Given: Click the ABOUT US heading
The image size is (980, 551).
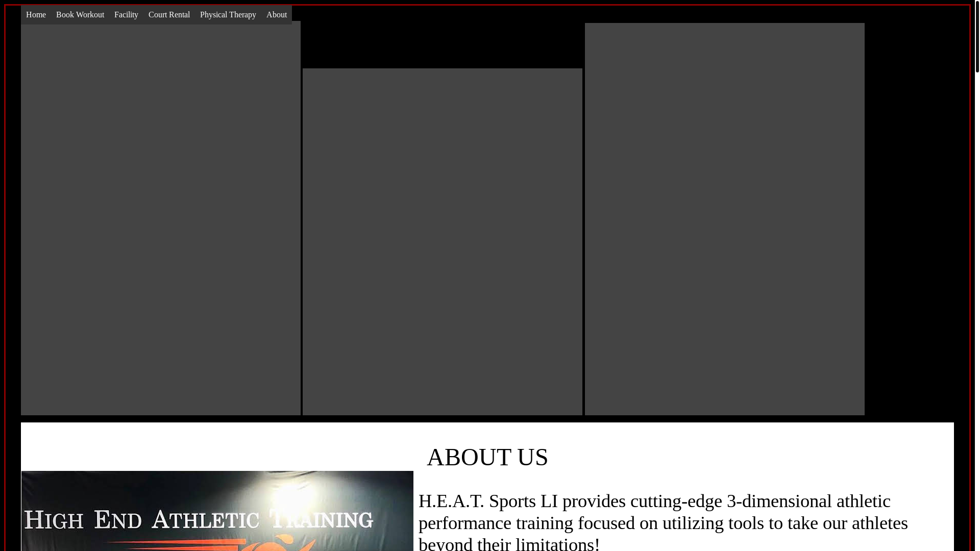Looking at the screenshot, I should [487, 457].
